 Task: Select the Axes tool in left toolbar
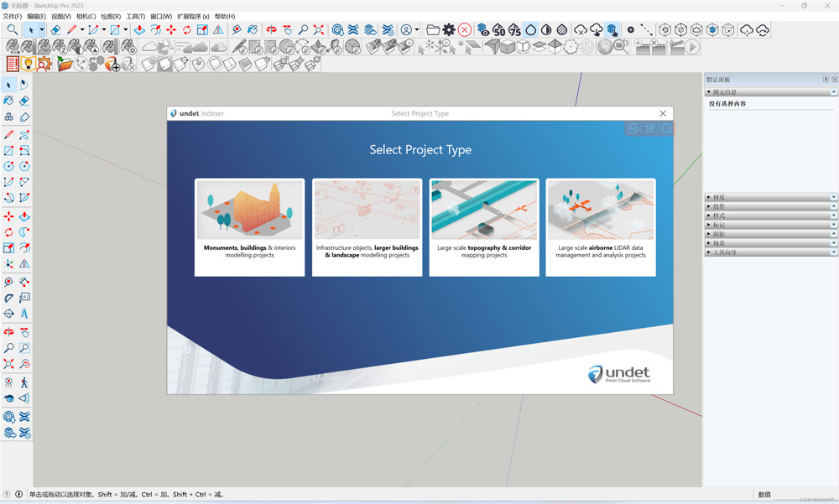coord(8,264)
